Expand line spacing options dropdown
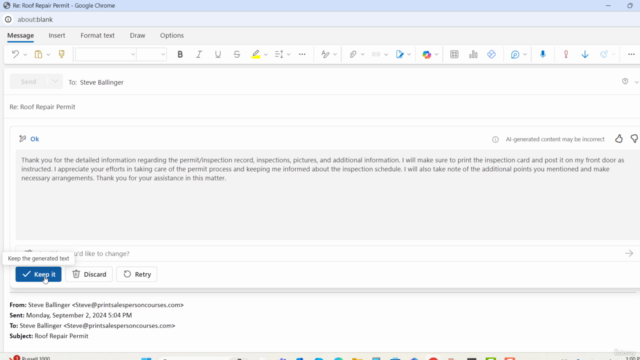This screenshot has width=640, height=360. click(x=289, y=55)
